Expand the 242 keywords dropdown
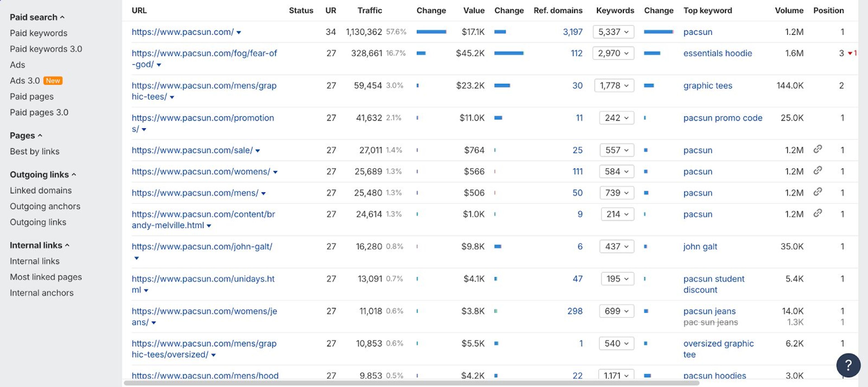This screenshot has width=868, height=387. pos(617,118)
